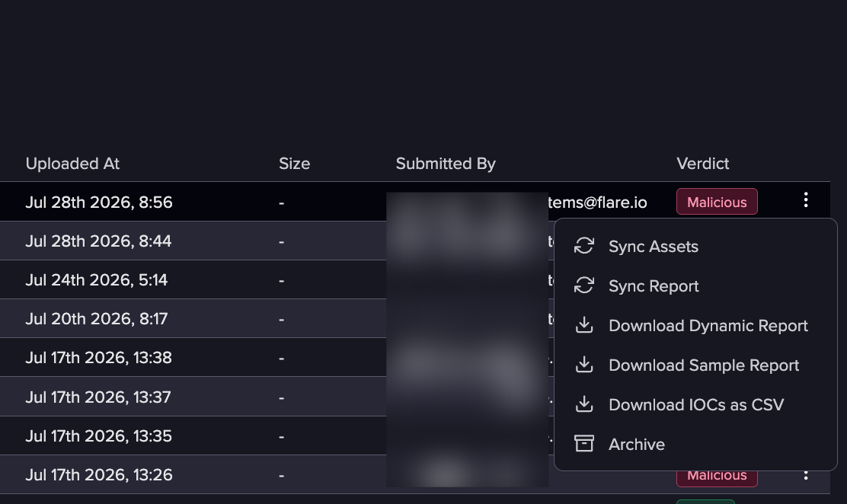This screenshot has height=504, width=847.
Task: Click the Sync Report refresh icon
Action: [x=584, y=285]
